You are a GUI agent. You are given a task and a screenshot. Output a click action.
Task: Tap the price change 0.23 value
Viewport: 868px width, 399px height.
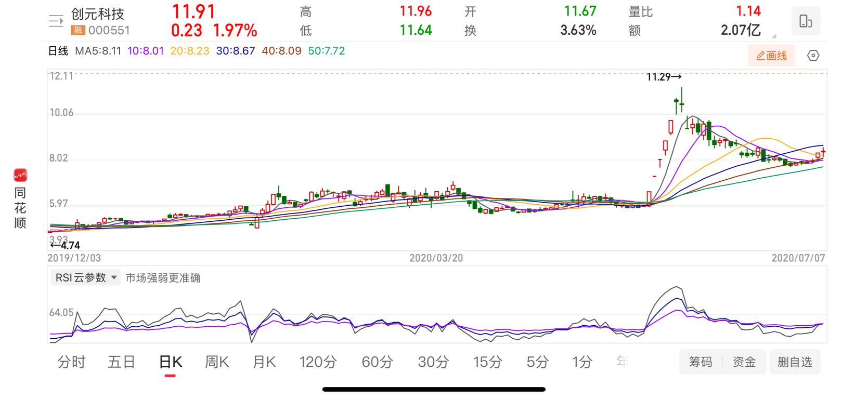coord(186,30)
